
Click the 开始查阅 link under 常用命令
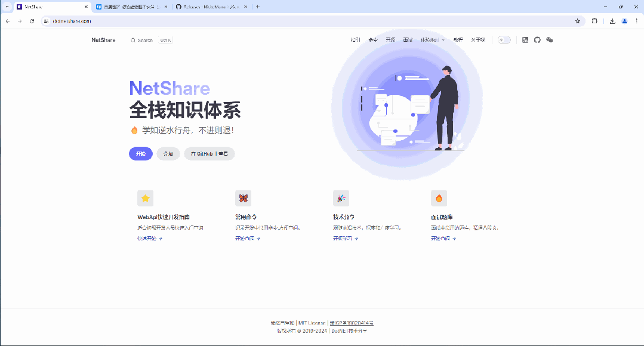[248, 239]
